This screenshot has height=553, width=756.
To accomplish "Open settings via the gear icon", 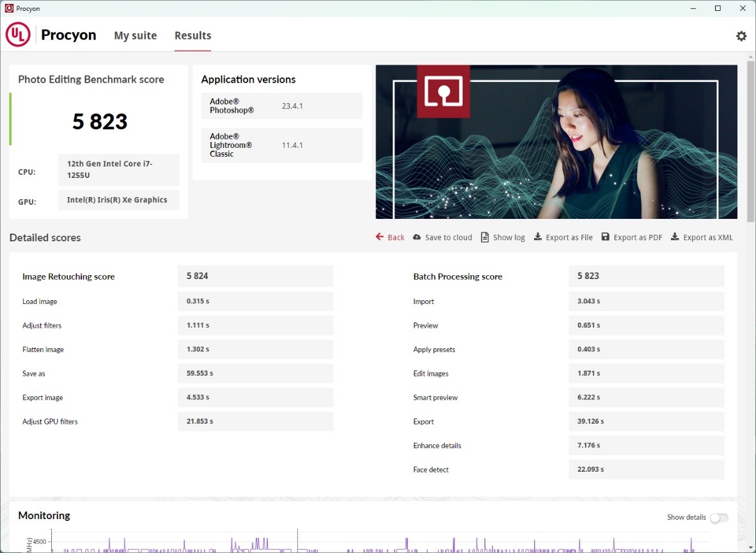I will click(x=741, y=36).
